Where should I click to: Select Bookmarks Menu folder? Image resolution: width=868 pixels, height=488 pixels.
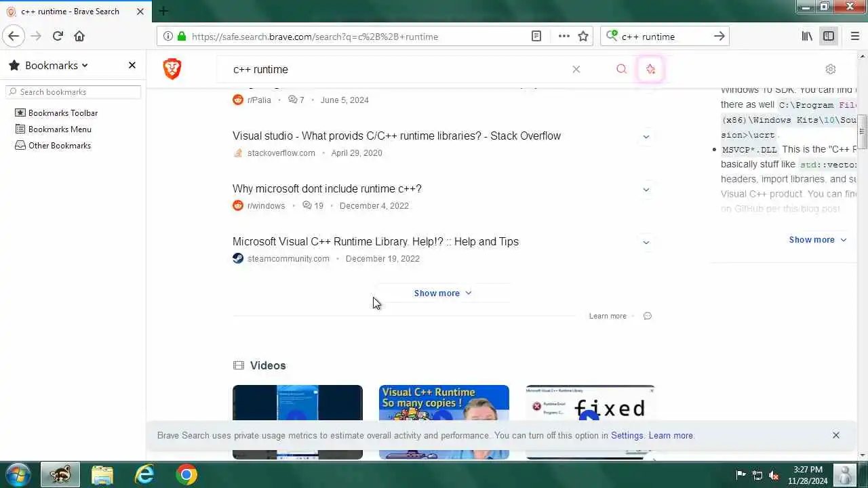54,129
